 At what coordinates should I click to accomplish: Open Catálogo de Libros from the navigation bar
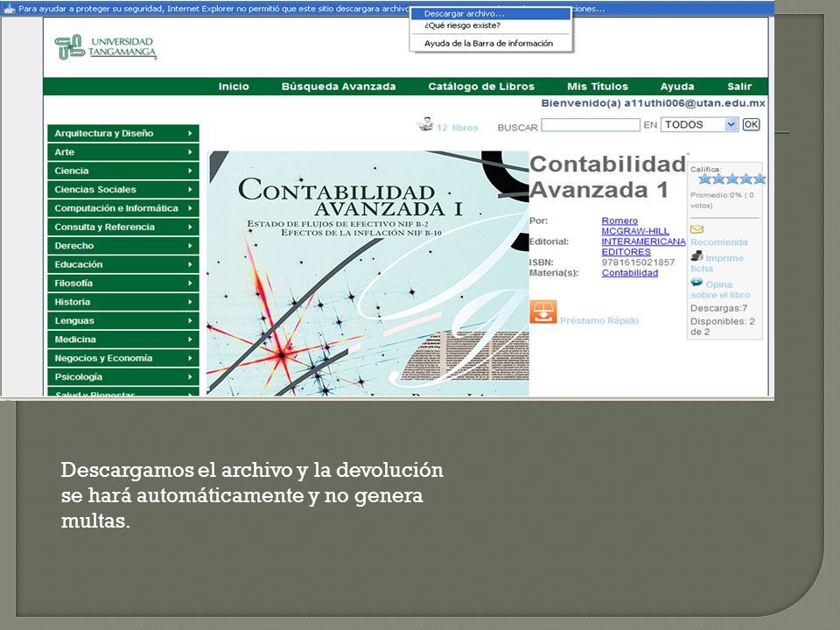tap(481, 87)
